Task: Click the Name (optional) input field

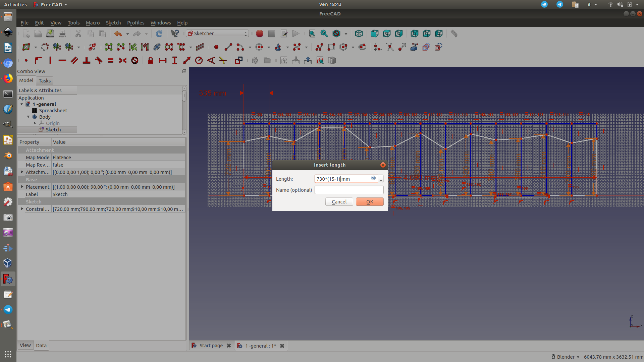Action: (349, 190)
